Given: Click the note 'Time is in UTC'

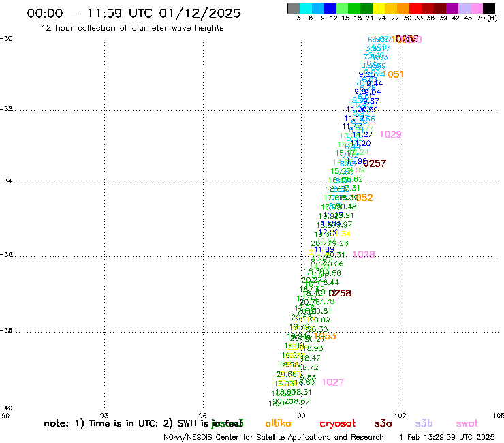Looking at the screenshot, I should [123, 423].
